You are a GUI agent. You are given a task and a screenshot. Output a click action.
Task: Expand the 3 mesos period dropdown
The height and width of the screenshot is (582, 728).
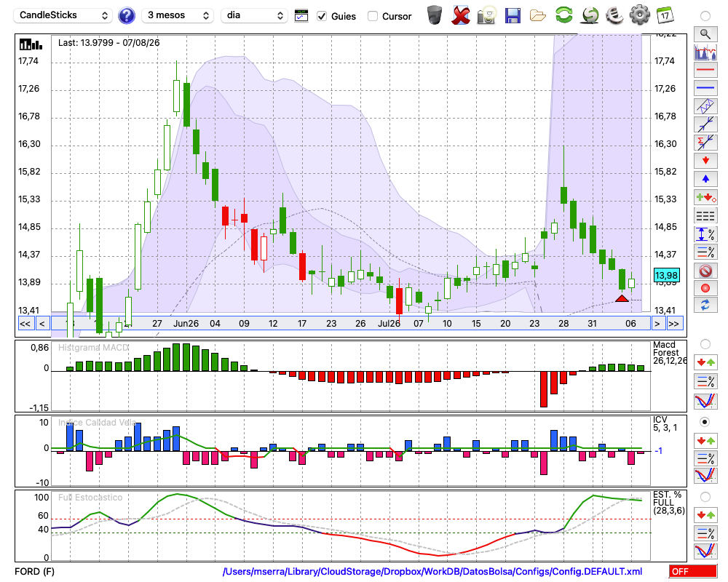[178, 15]
